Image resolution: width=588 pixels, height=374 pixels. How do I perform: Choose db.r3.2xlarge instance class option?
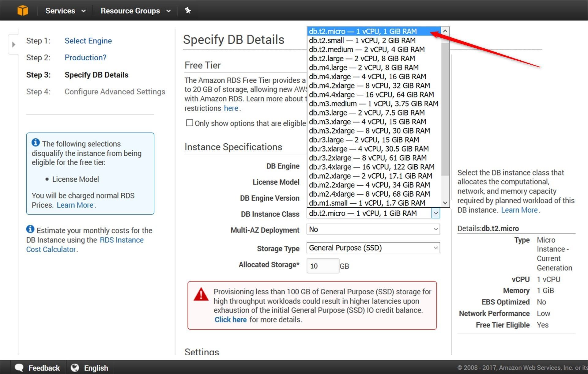tap(374, 158)
